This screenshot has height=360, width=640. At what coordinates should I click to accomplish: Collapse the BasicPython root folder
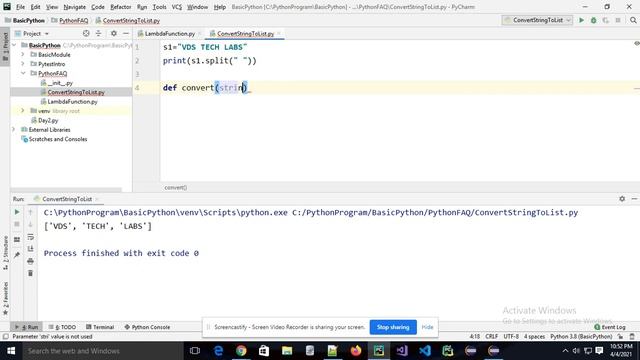(x=14, y=45)
